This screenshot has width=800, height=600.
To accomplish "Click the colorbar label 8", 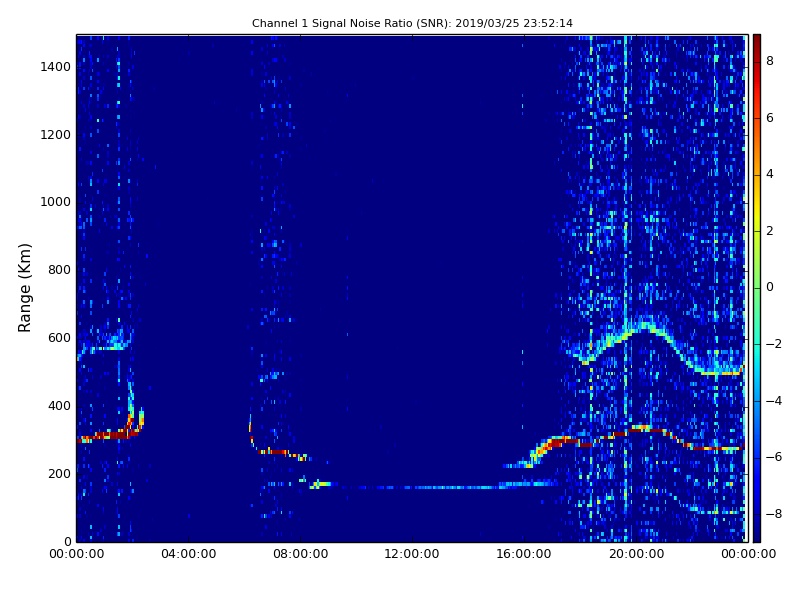I will click(770, 61).
